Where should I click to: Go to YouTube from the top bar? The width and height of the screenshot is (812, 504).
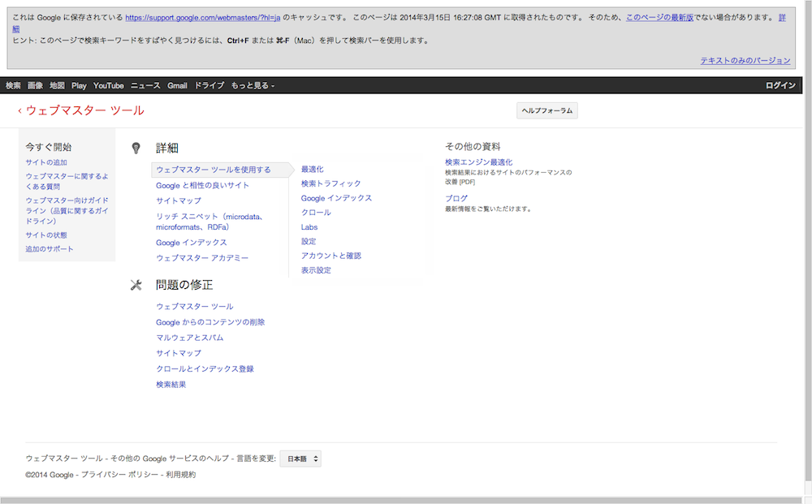click(108, 85)
